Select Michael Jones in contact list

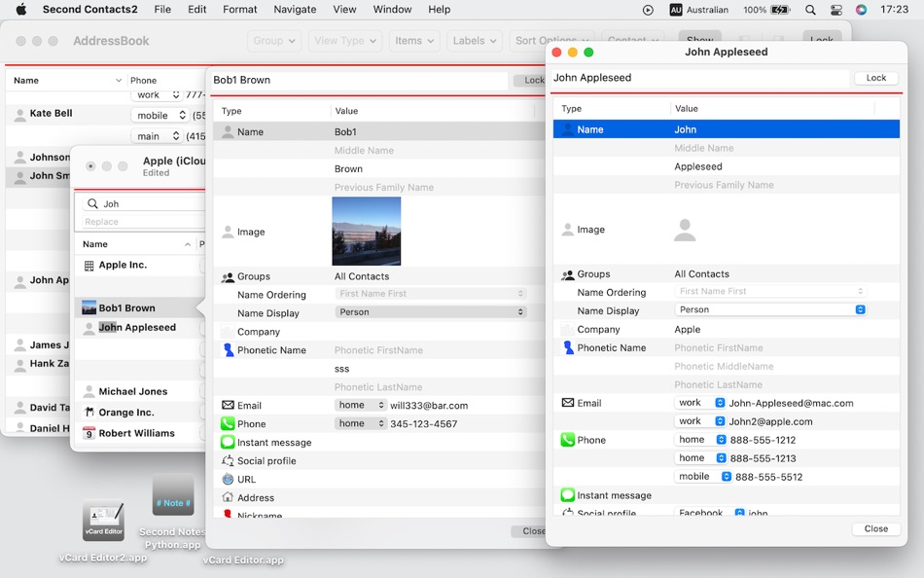133,391
